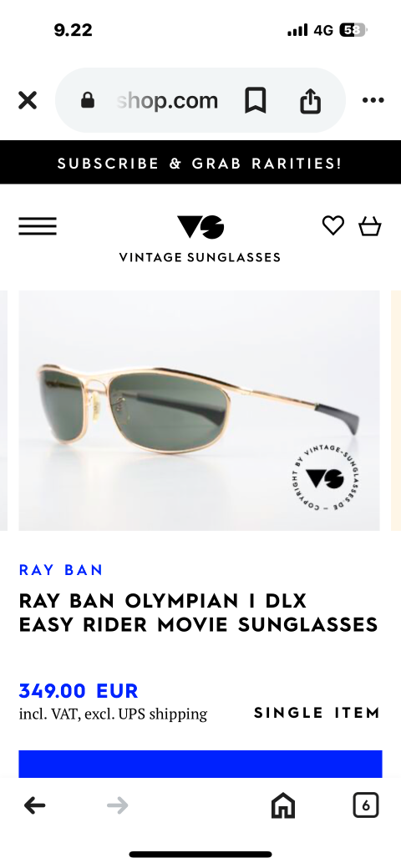Open the Ray Ban brand link

[61, 570]
